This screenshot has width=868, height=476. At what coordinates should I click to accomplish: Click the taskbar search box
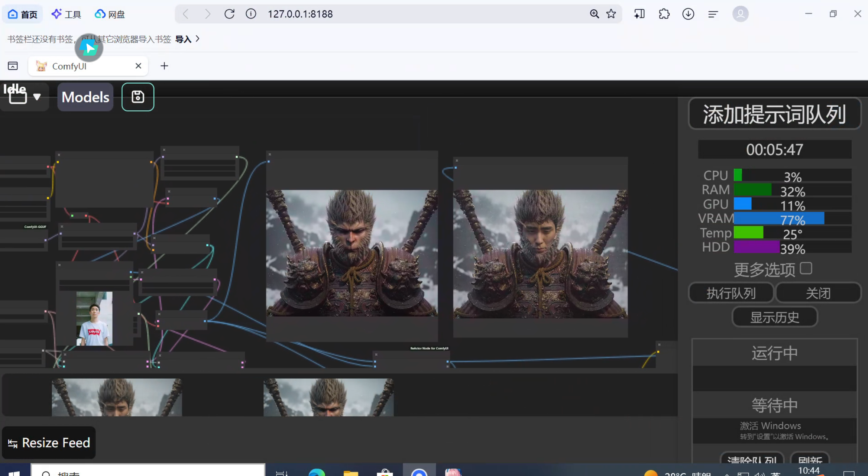click(148, 470)
